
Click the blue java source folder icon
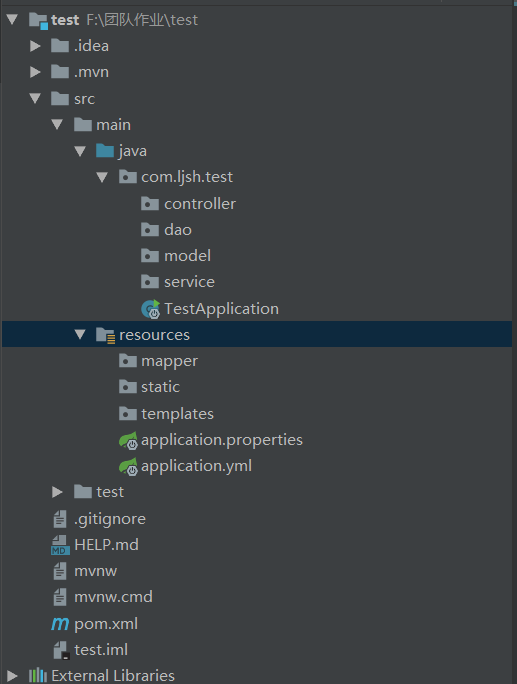click(105, 150)
